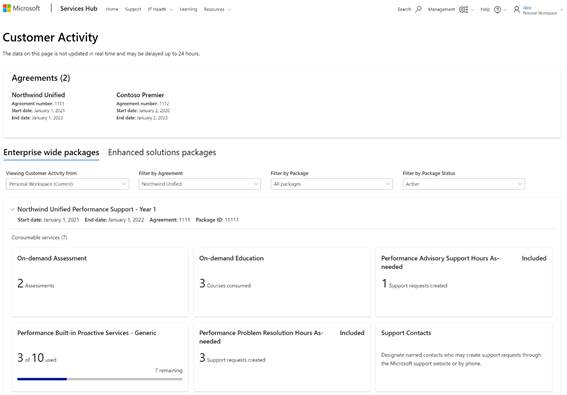Screen dimensions: 567x395
Task: Click Included label on Problem Resolution card
Action: tap(352, 333)
